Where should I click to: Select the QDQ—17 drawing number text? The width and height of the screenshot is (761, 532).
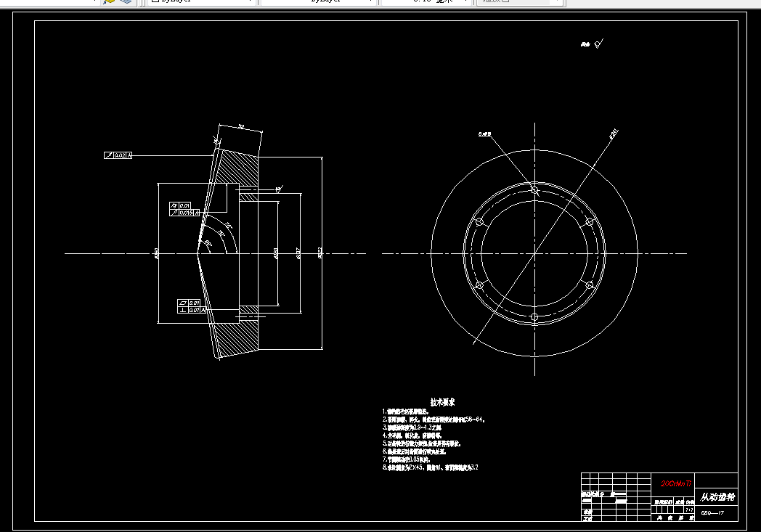(x=712, y=512)
